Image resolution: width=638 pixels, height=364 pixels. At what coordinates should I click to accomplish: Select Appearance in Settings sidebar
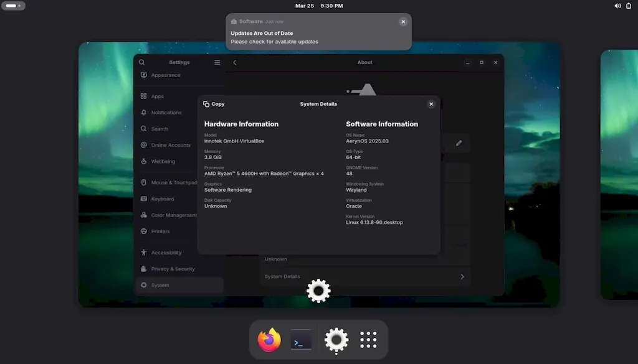tap(179, 75)
